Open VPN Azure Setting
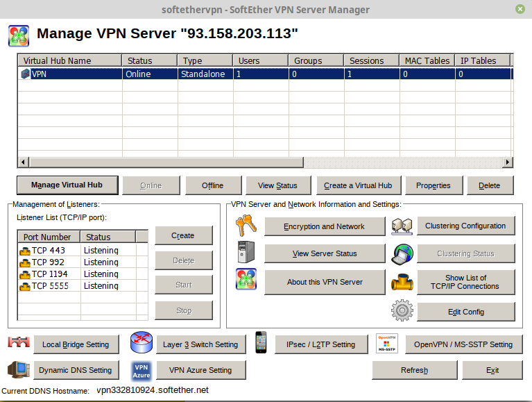532x402 pixels. [201, 370]
